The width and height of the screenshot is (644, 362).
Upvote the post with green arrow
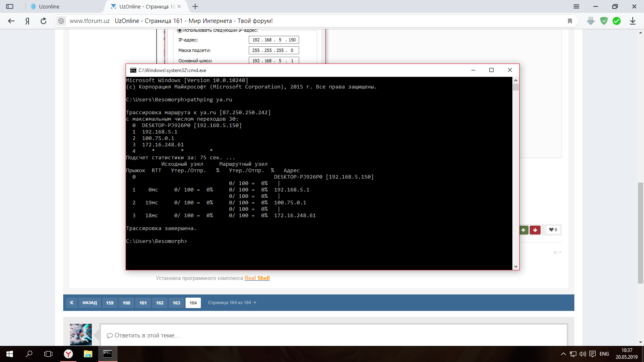523,230
